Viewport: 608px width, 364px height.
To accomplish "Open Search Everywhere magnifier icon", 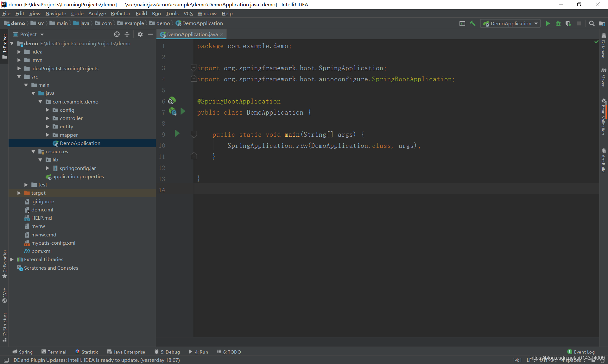I will pyautogui.click(x=592, y=23).
